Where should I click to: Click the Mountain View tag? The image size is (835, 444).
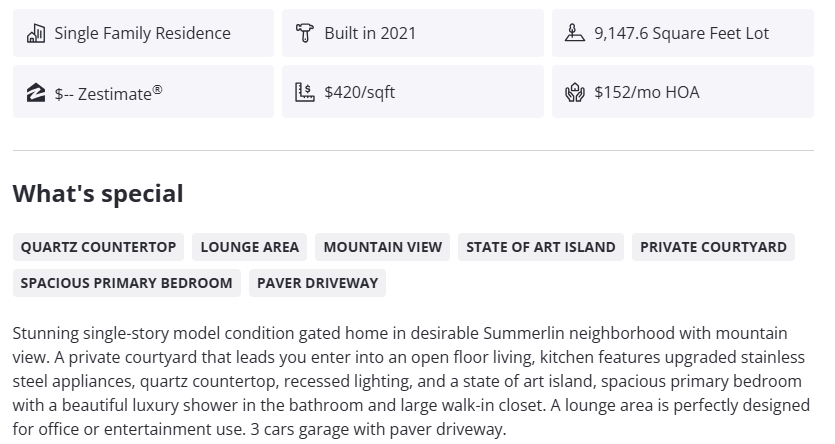[383, 247]
